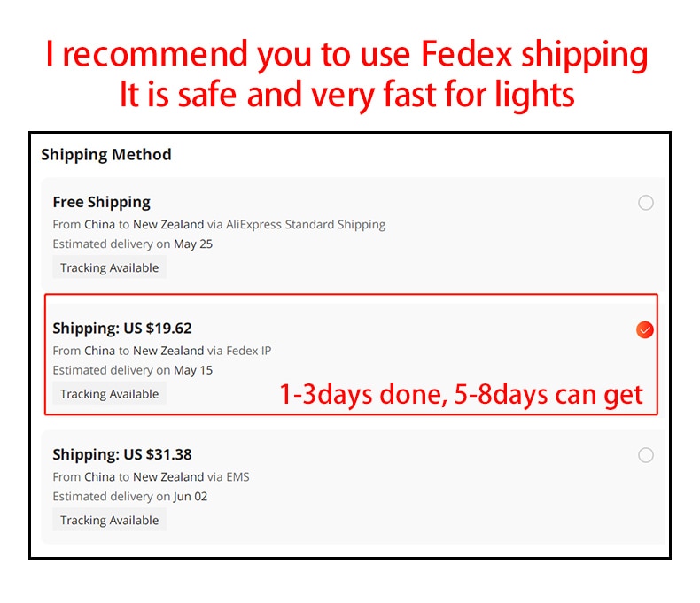Click Estimated delivery on Jun 02
700x603 pixels.
(x=130, y=497)
